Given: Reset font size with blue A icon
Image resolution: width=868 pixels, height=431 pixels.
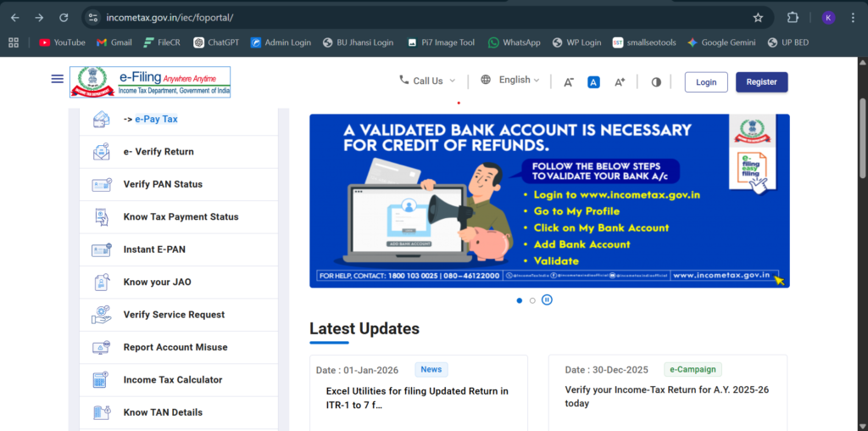Looking at the screenshot, I should pos(593,82).
